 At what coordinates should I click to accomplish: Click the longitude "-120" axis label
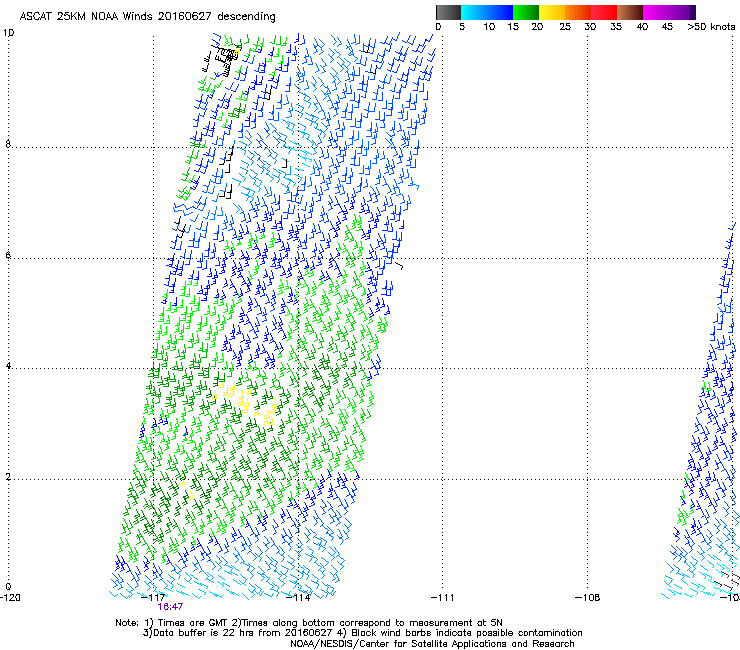point(10,598)
